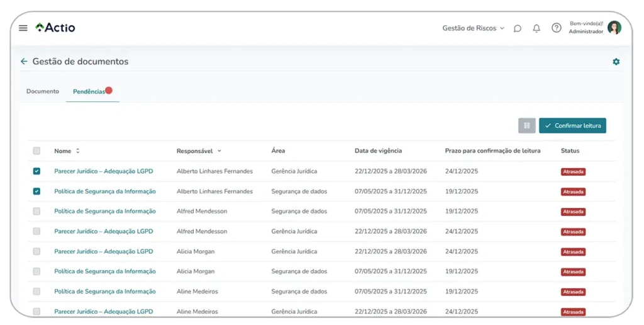
Task: Open the help question mark icon
Action: pyautogui.click(x=556, y=28)
